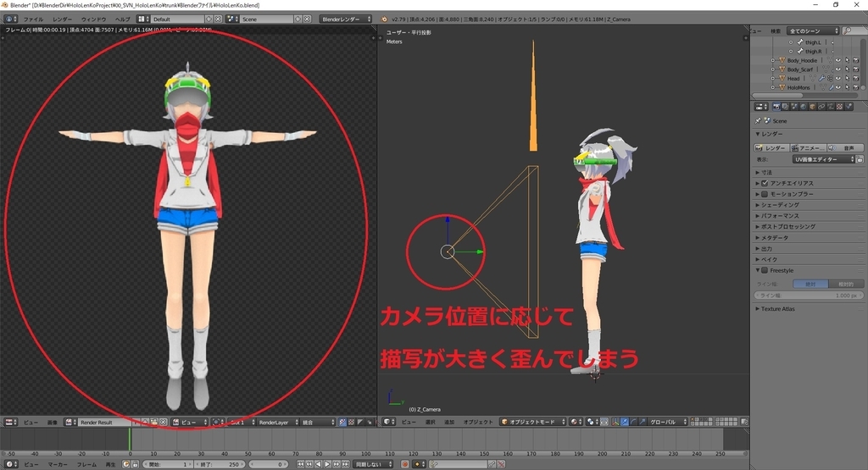Click the 開始 1 start frame field

pyautogui.click(x=168, y=464)
